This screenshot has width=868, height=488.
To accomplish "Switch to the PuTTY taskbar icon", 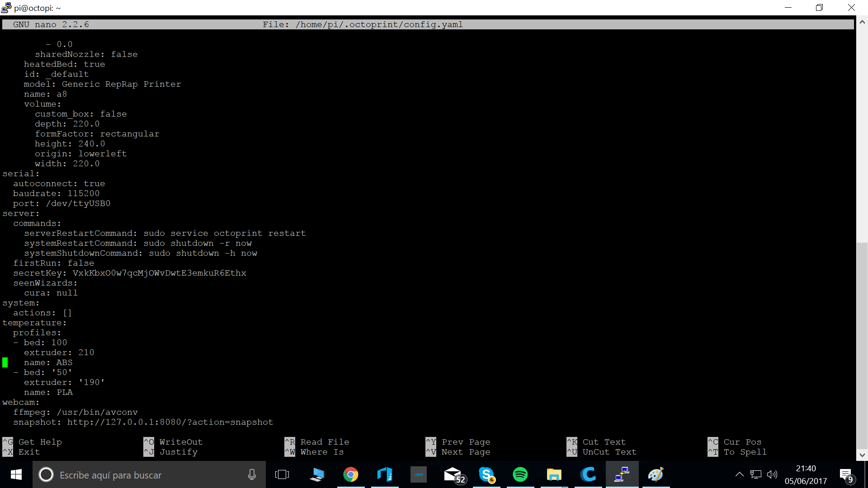I will pyautogui.click(x=622, y=474).
